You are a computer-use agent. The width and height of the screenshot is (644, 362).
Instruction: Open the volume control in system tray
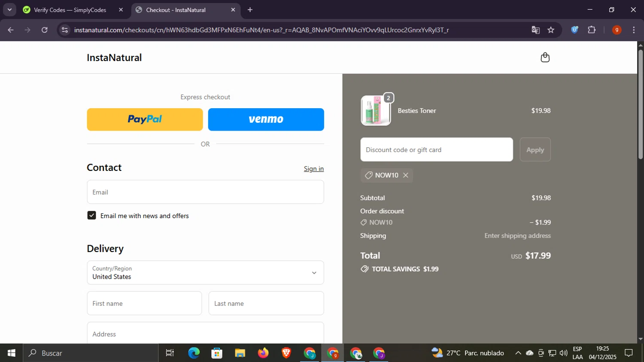tap(563, 353)
